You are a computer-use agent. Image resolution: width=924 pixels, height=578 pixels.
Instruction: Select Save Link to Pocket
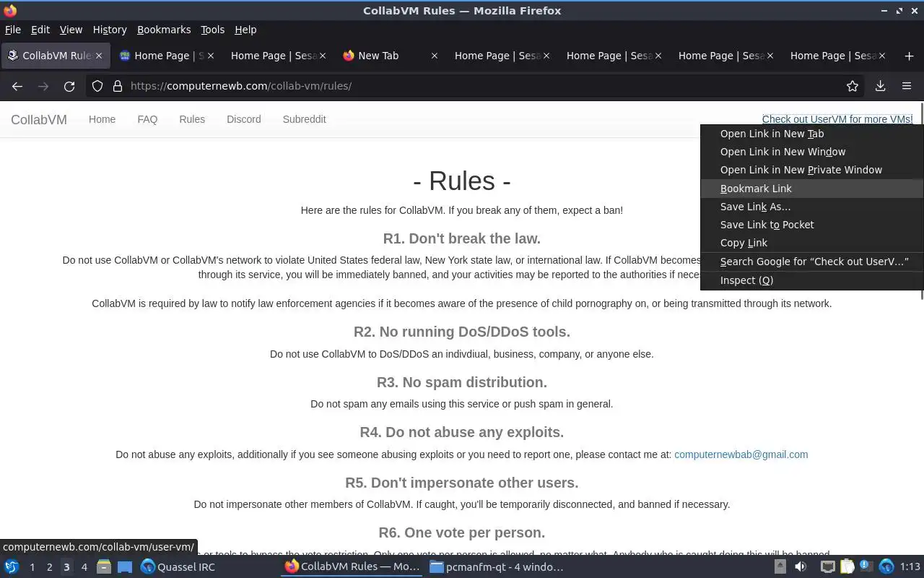pyautogui.click(x=811, y=225)
